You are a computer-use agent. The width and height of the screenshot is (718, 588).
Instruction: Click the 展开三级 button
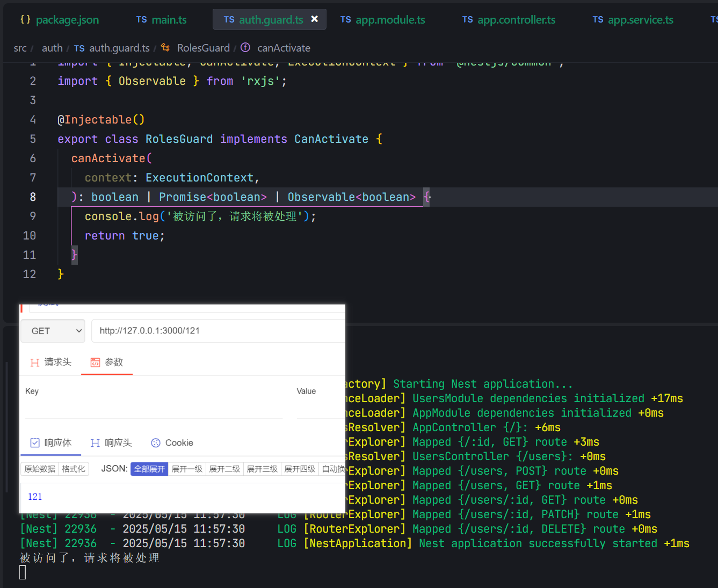[x=262, y=469]
